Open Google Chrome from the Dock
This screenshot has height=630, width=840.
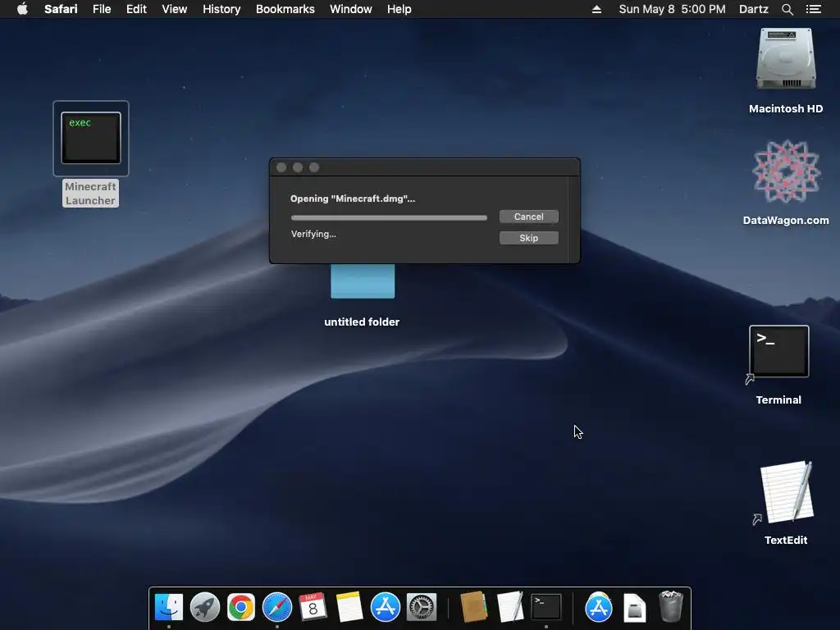click(x=240, y=608)
